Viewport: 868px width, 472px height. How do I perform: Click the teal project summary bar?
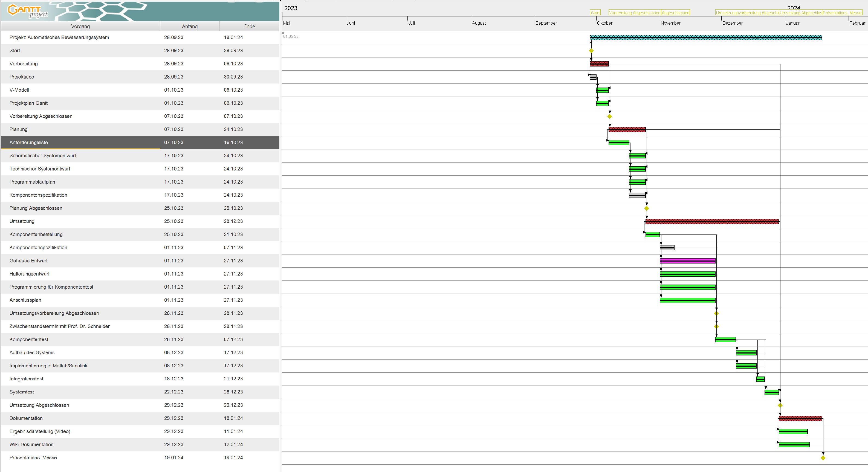[x=706, y=38]
